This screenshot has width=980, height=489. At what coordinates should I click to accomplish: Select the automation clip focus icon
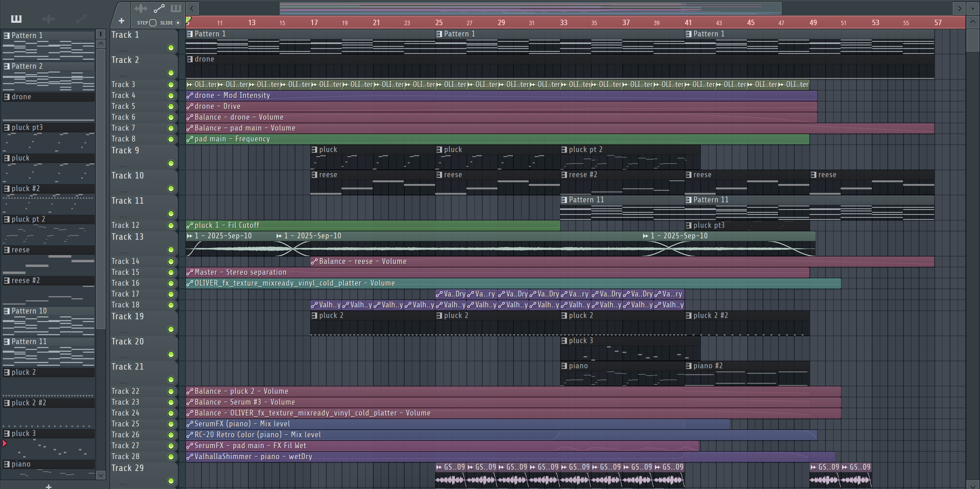[159, 8]
